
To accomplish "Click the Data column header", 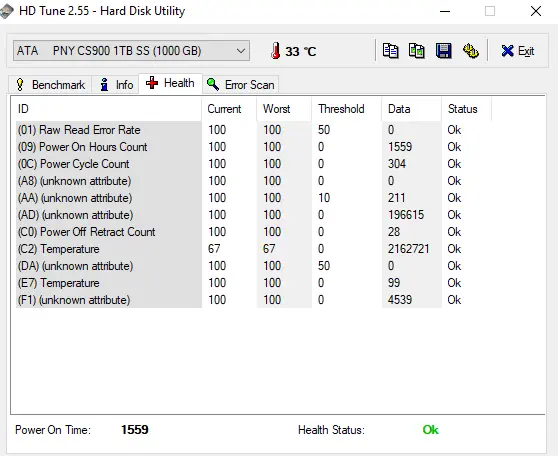I will click(x=411, y=109).
